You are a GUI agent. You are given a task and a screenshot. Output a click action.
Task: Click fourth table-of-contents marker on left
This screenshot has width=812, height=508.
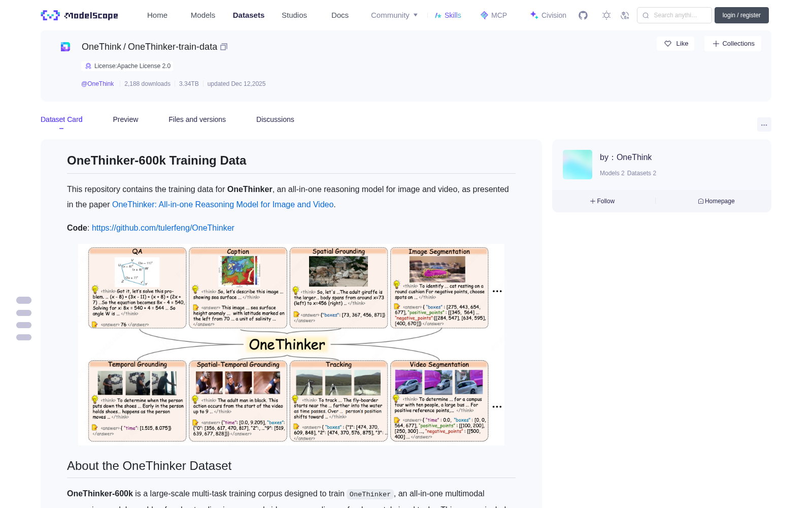pos(24,337)
